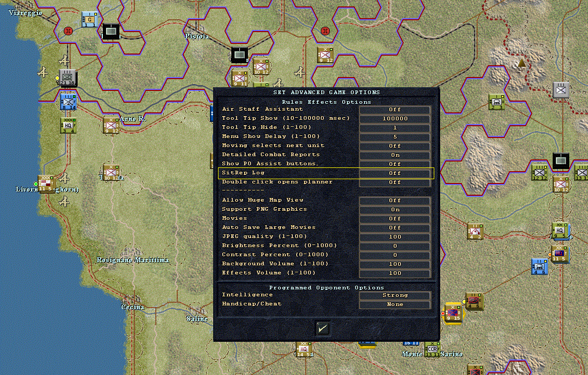This screenshot has height=375, width=588.
Task: Toggle Show PO Assist buttons
Action: coord(395,164)
